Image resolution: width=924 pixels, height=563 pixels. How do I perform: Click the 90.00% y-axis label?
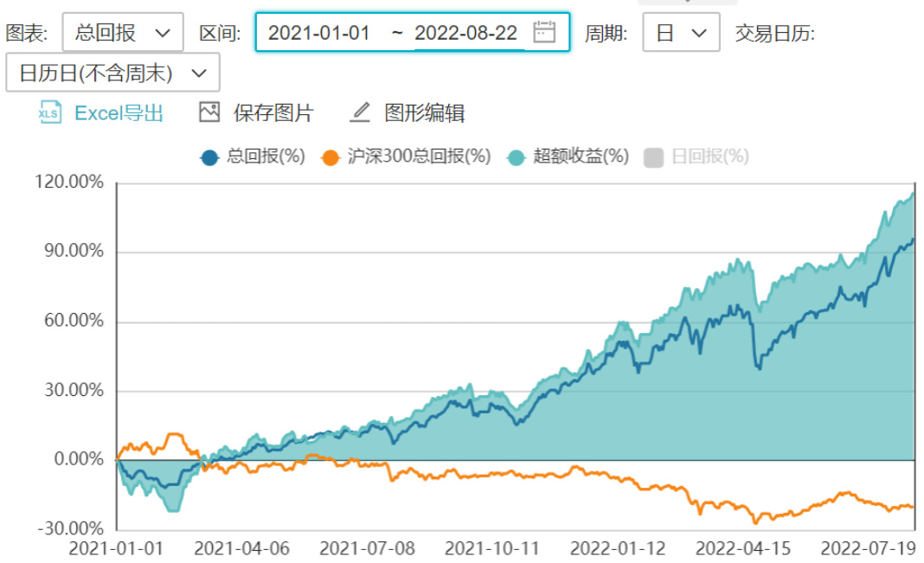(x=74, y=252)
